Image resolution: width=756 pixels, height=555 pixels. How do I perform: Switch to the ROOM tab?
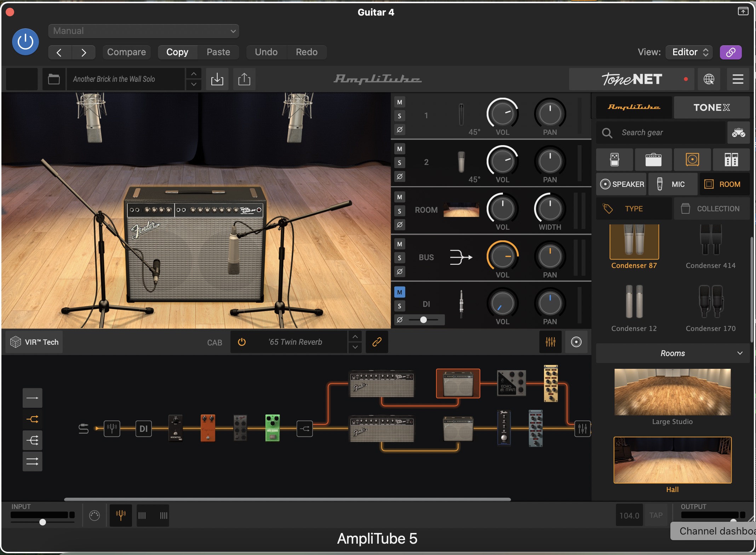tap(724, 184)
